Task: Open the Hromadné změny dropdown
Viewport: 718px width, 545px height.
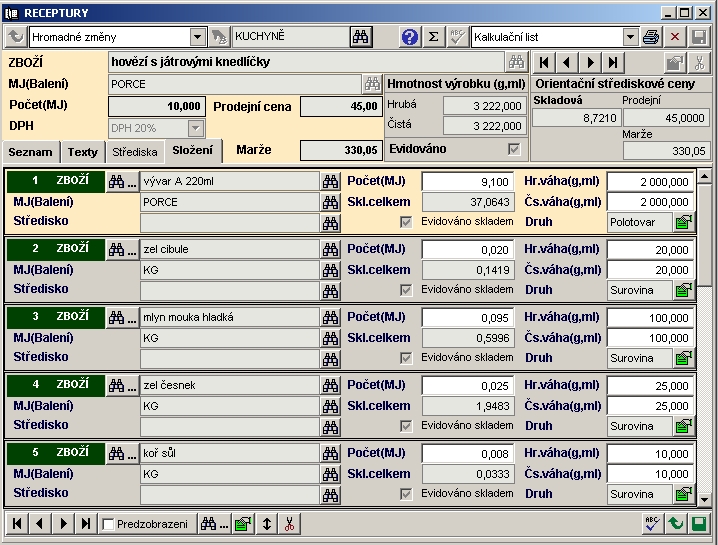Action: pos(197,37)
